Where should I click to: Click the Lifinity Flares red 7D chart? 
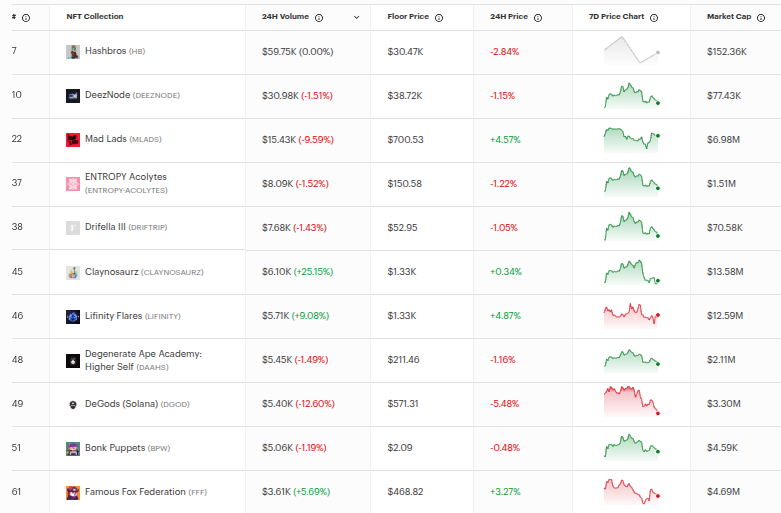coord(632,316)
